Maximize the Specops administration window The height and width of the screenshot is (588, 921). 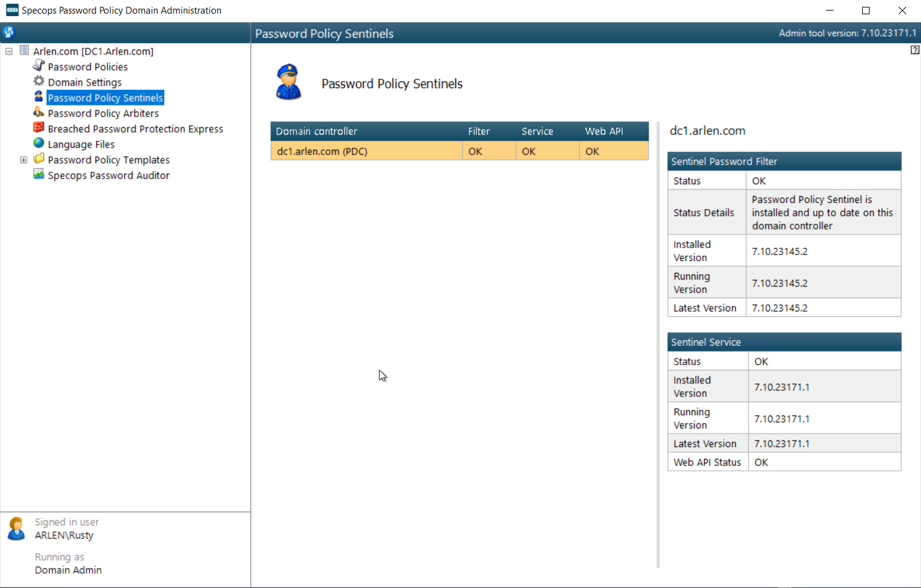pyautogui.click(x=866, y=11)
